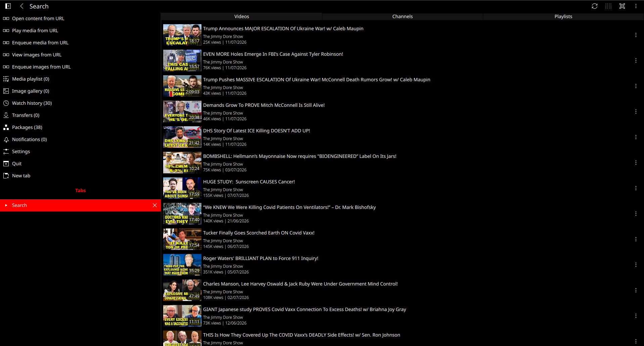Open options for Demands Grow To PROVE video
644x346 pixels.
636,112
